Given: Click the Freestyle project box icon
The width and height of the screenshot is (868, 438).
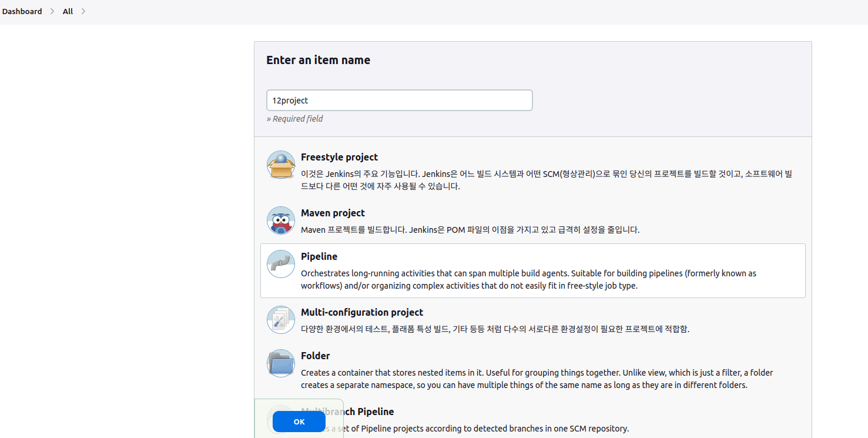Looking at the screenshot, I should pos(281,165).
